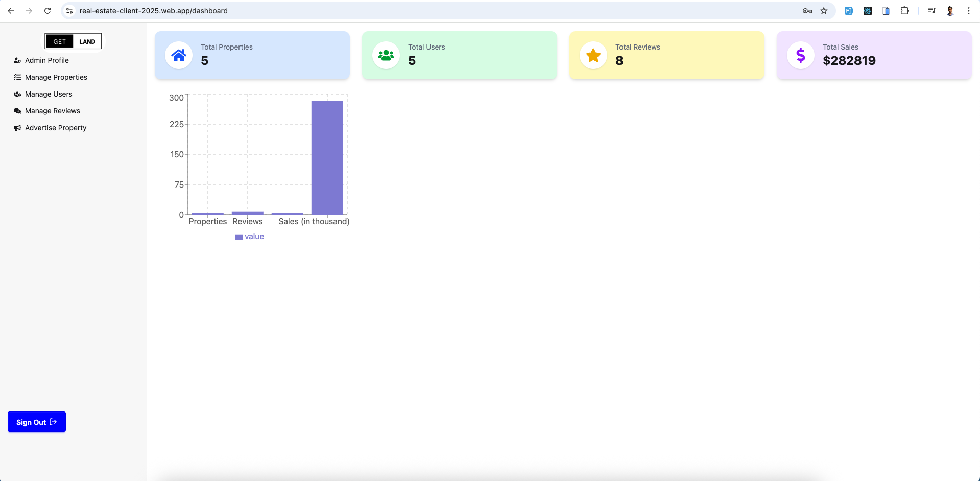Click the Total Reviews count 8
Screen dimensions: 980x481
point(619,61)
